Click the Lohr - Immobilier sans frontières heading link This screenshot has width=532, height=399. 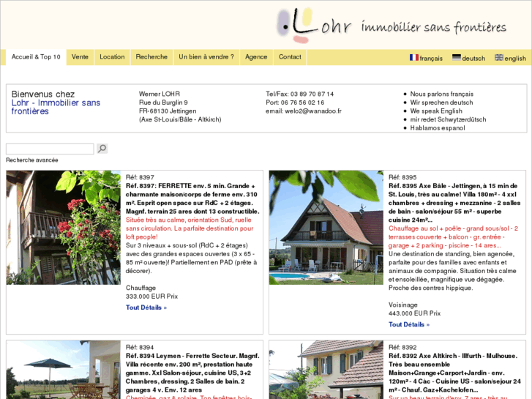tap(56, 107)
